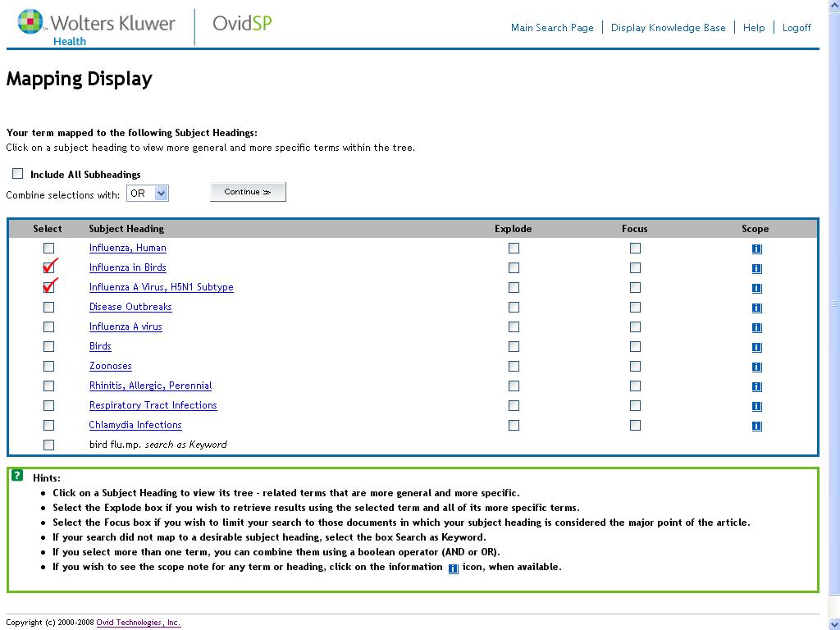
Task: Open the Help link
Action: [x=754, y=28]
